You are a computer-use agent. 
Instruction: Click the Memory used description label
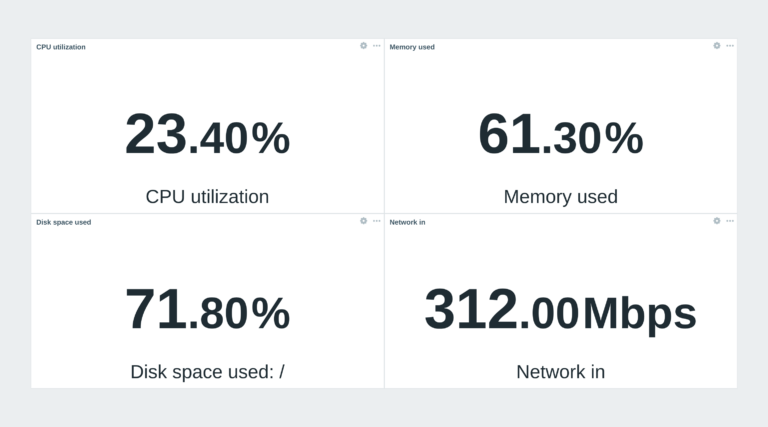click(x=560, y=197)
